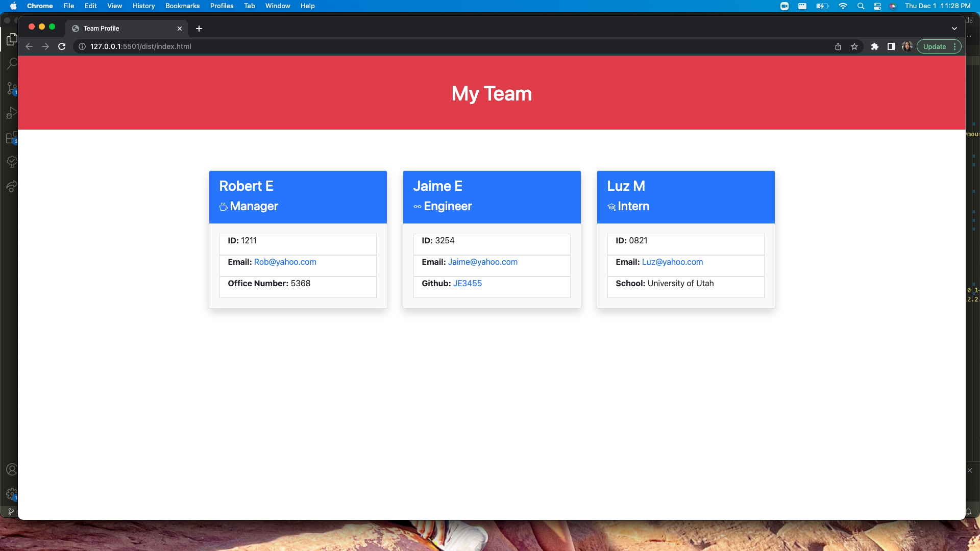
Task: Reload the current page
Action: point(61,46)
